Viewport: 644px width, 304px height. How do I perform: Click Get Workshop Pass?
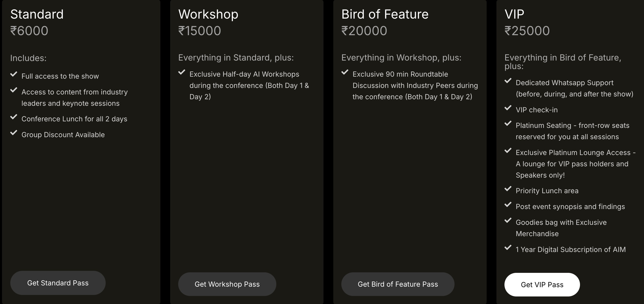(x=227, y=284)
